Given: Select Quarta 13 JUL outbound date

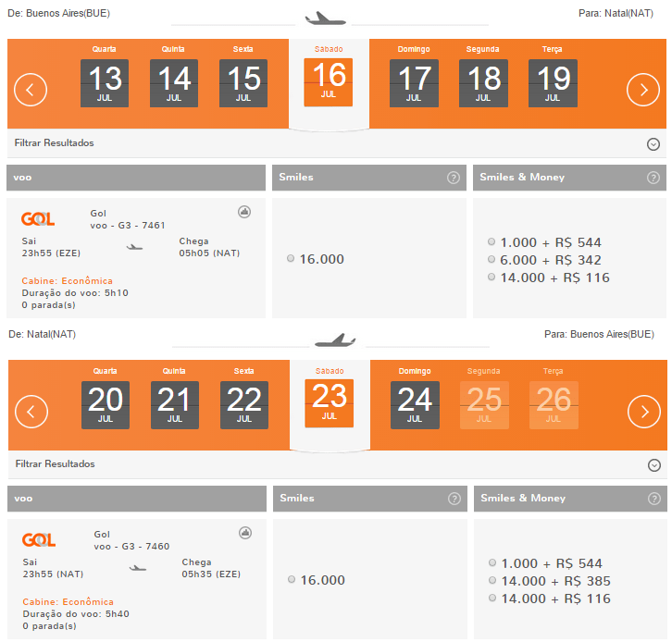Looking at the screenshot, I should pyautogui.click(x=105, y=82).
